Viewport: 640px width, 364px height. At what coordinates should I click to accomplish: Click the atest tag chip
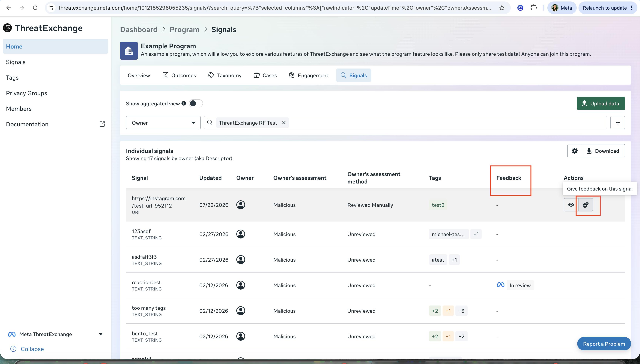(x=438, y=260)
